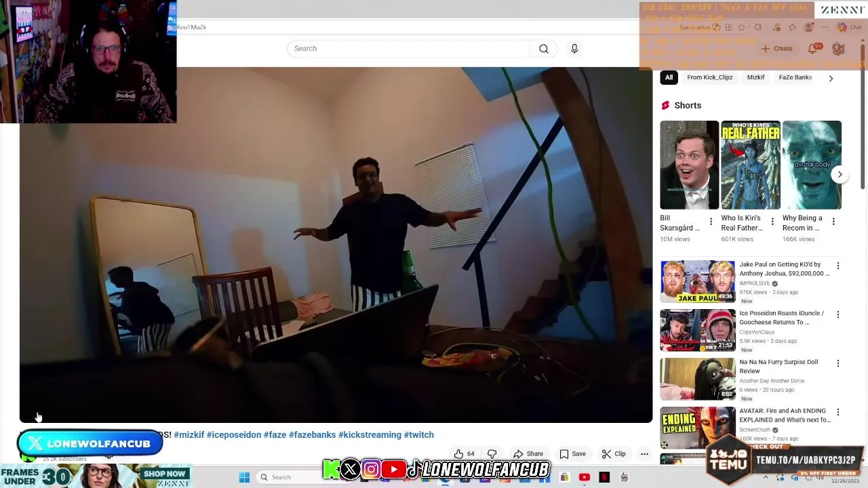Show hidden system tray icons chevron
The height and width of the screenshot is (488, 868).
pyautogui.click(x=766, y=477)
